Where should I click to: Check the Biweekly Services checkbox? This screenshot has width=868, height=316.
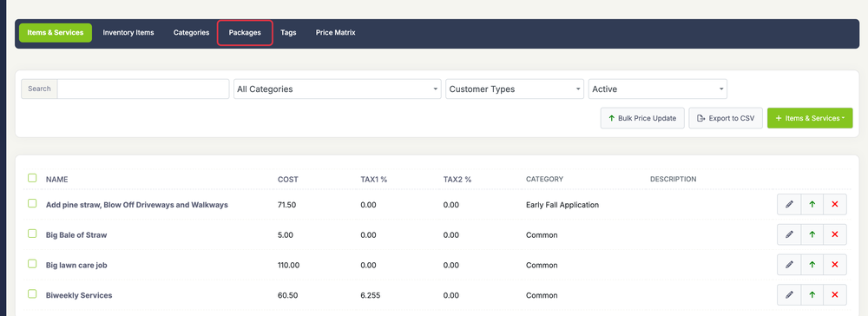coord(32,294)
